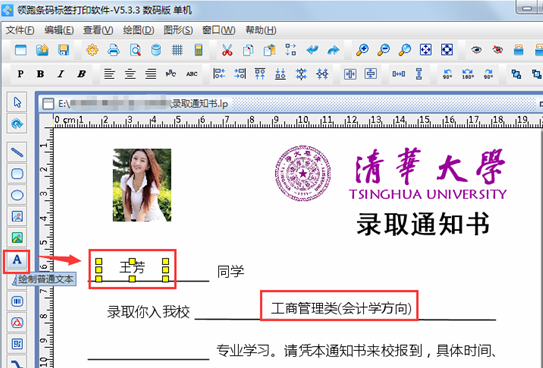Open print preview magnifier page icon

(135, 50)
